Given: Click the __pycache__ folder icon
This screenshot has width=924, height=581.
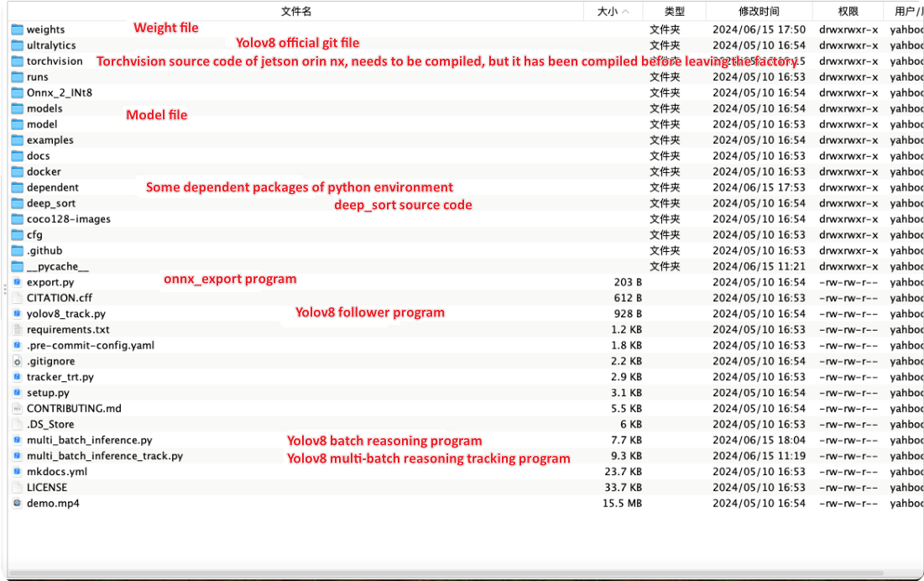Looking at the screenshot, I should coord(17,266).
